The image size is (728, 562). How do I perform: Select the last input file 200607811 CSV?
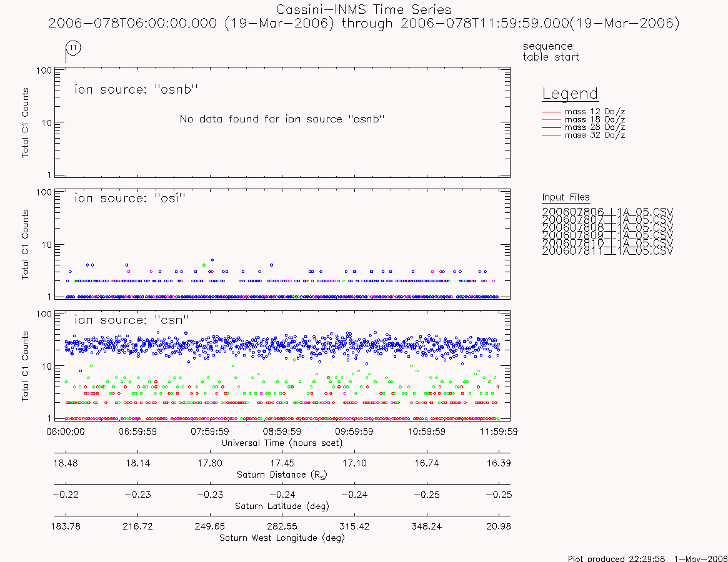(x=607, y=251)
